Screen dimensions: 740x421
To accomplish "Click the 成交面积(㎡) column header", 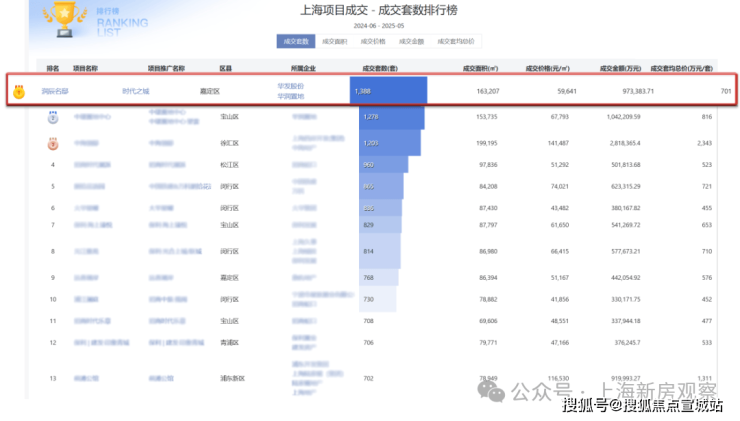I will point(479,68).
